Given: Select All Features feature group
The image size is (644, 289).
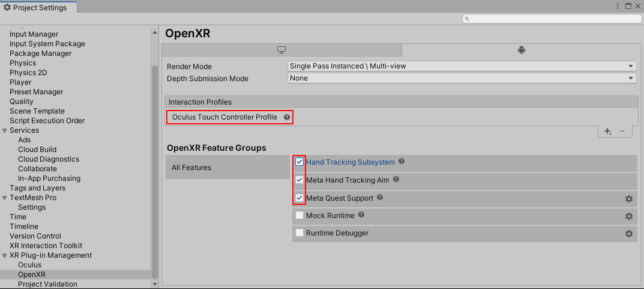Looking at the screenshot, I should pos(227,168).
